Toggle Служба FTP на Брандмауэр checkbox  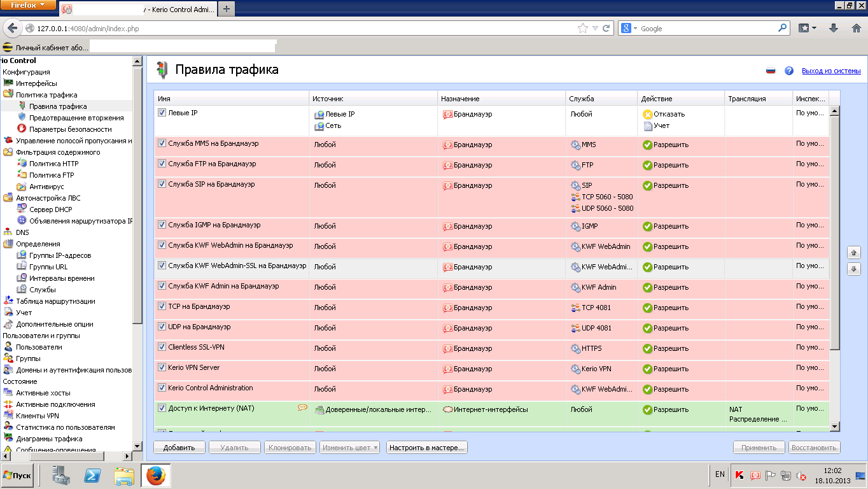(x=162, y=164)
